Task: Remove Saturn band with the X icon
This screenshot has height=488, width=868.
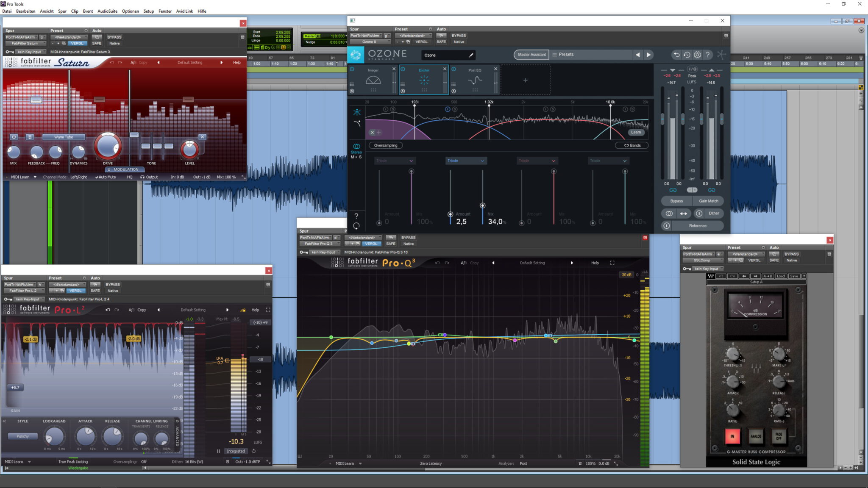Action: pyautogui.click(x=202, y=137)
